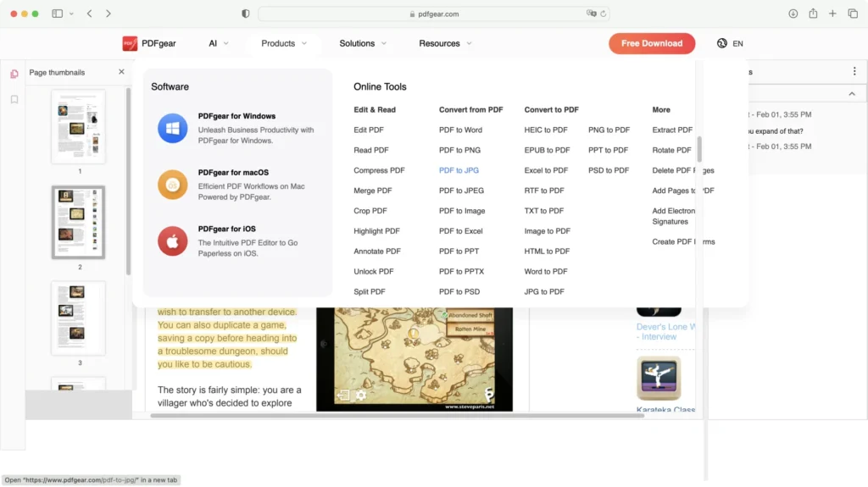The width and height of the screenshot is (868, 487).
Task: Click the PDFgear logo icon
Action: coord(130,43)
